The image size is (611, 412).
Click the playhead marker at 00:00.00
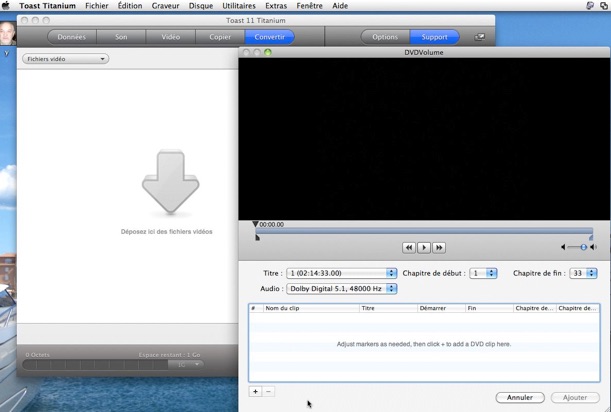(x=255, y=224)
